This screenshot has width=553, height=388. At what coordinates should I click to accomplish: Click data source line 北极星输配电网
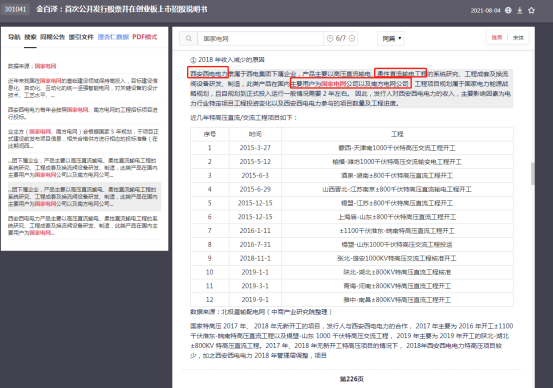(x=261, y=312)
